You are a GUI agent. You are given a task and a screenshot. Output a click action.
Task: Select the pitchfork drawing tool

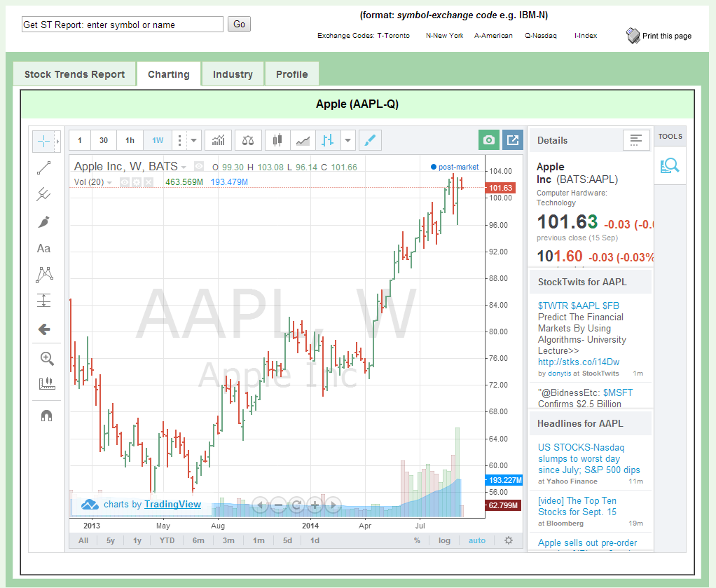point(44,195)
